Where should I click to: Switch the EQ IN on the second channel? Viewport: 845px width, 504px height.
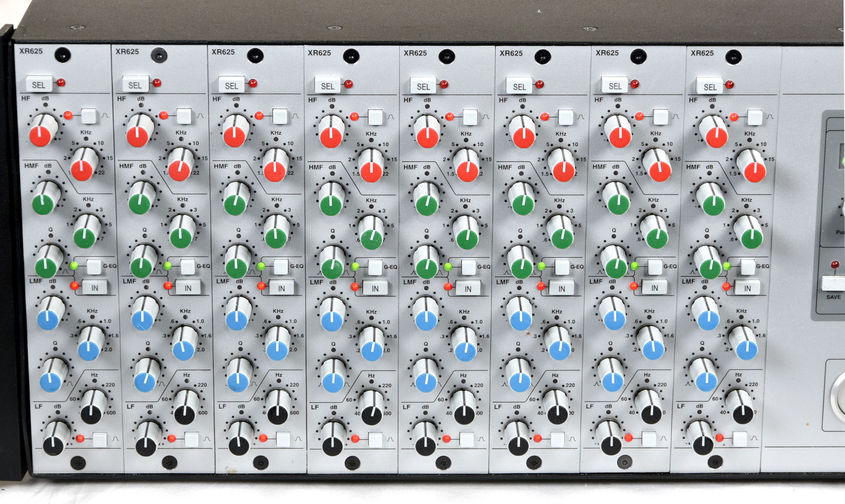tap(187, 288)
